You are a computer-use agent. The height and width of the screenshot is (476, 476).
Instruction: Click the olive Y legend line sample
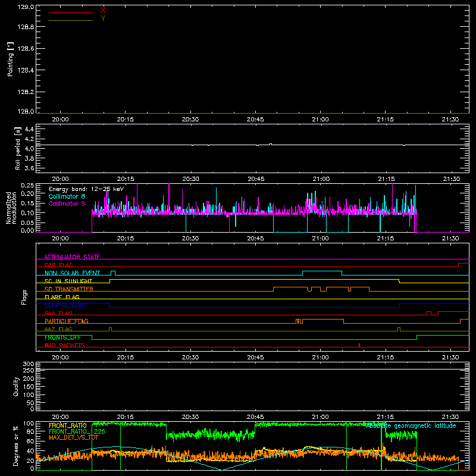(71, 20)
